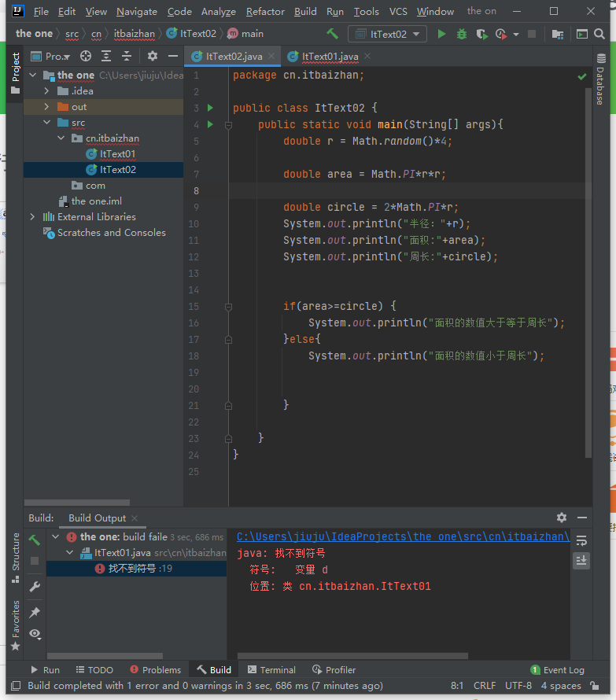Open Search Everywhere magnifier
Viewport: 616px width, 700px height.
click(x=599, y=34)
